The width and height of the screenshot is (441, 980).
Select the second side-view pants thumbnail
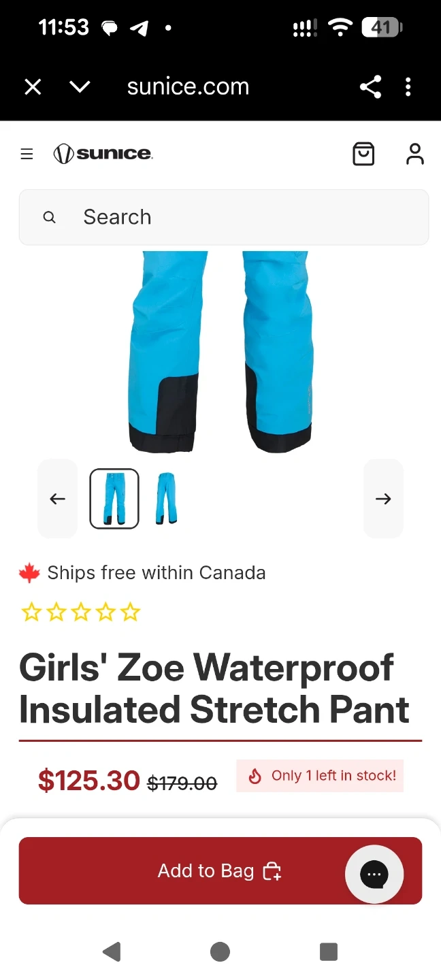click(x=165, y=499)
